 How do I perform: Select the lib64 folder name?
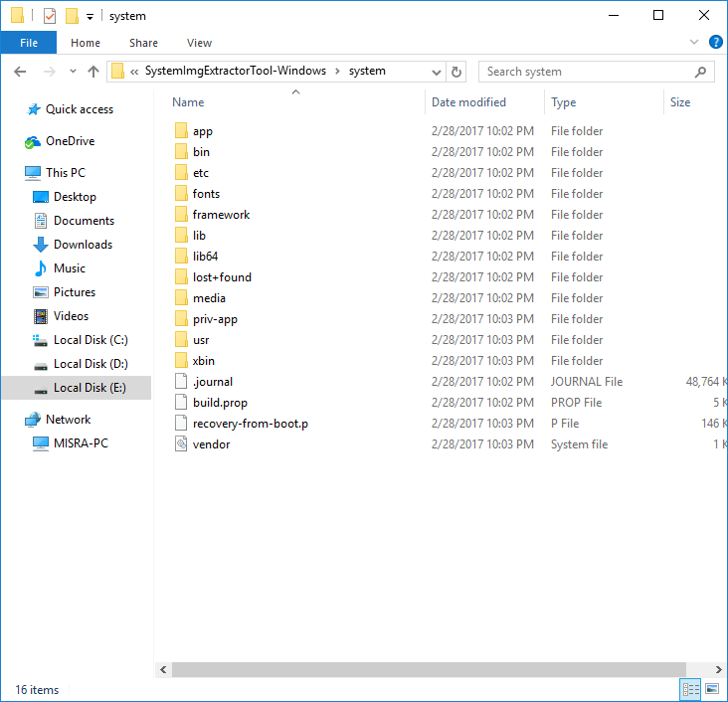(205, 257)
